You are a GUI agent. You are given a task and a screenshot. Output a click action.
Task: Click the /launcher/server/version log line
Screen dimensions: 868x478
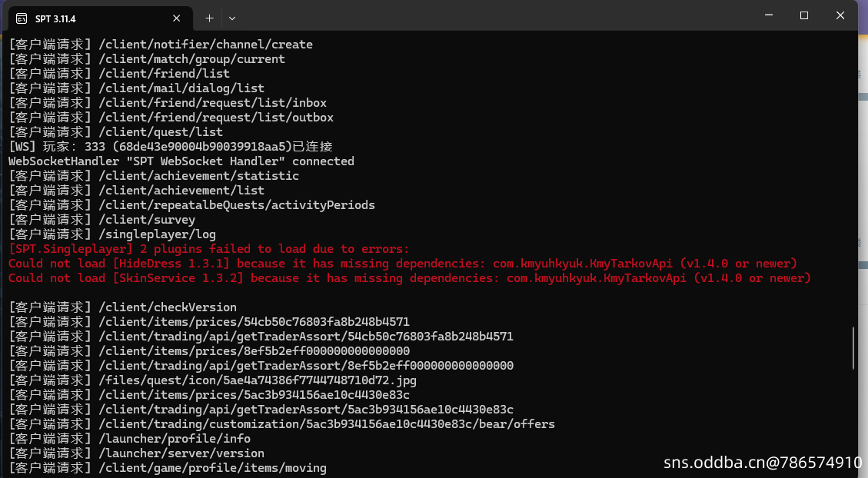181,453
